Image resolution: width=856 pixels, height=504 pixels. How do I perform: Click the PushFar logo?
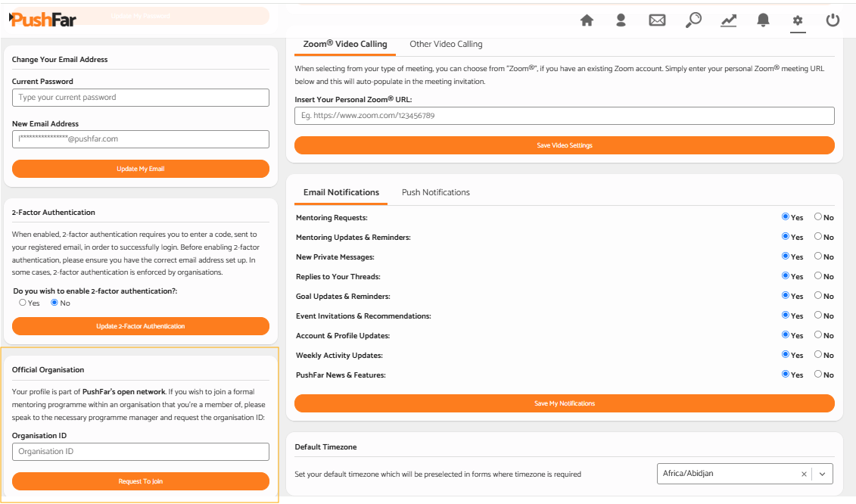42,20
